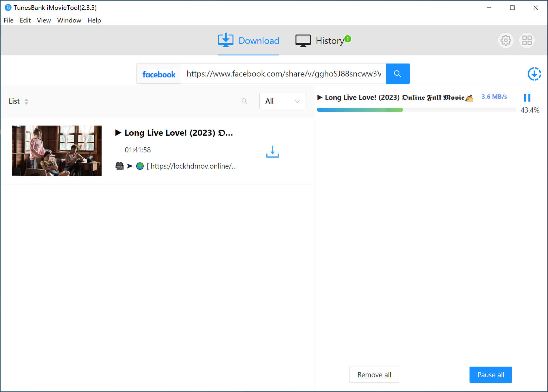Switch to the History tab
The width and height of the screenshot is (548, 392).
tap(323, 40)
